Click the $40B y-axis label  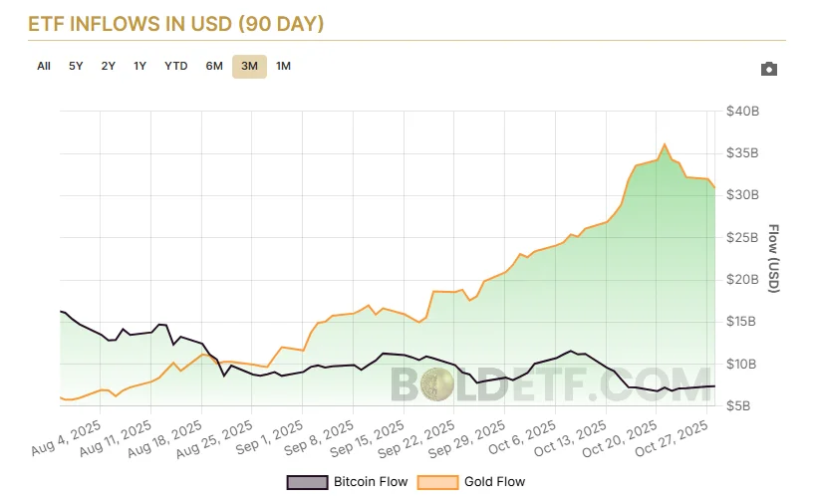741,112
